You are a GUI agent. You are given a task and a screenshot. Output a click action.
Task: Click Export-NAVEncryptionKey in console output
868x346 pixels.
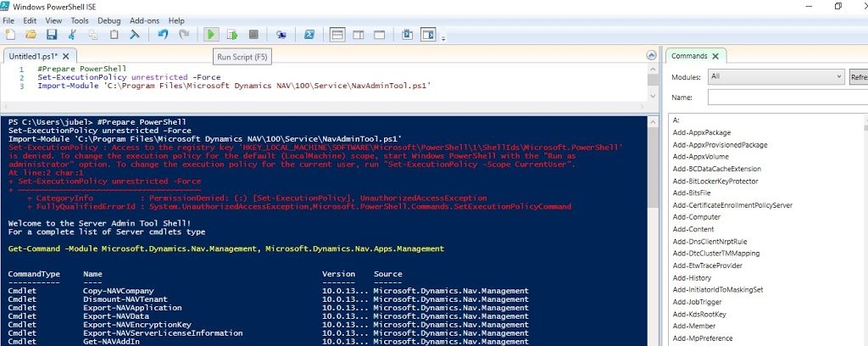tap(137, 325)
